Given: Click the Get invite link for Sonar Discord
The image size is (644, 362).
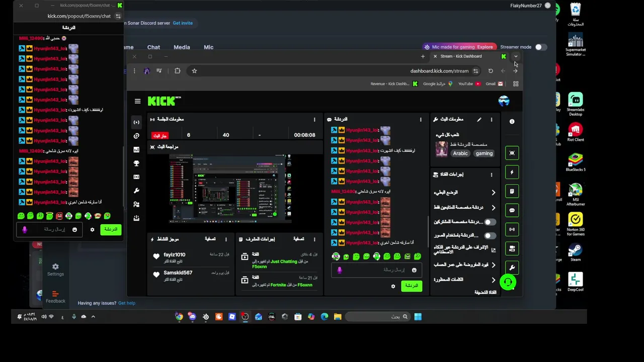Looking at the screenshot, I should click(x=183, y=23).
